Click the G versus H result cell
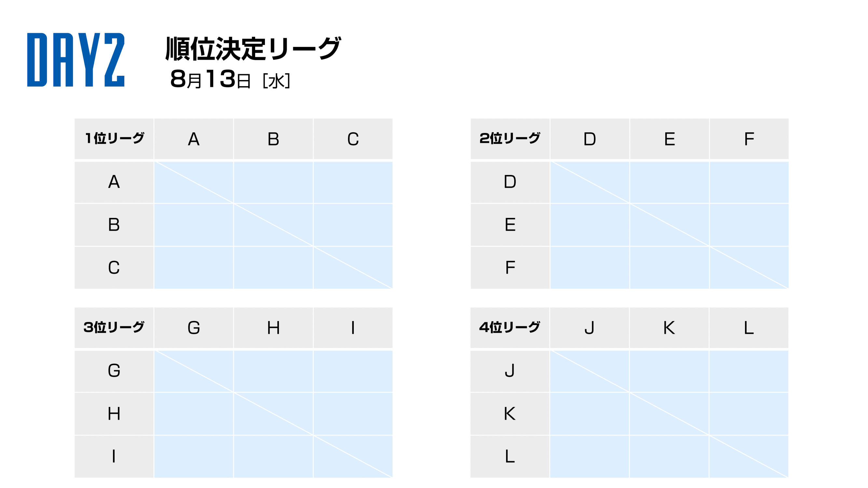 click(273, 371)
